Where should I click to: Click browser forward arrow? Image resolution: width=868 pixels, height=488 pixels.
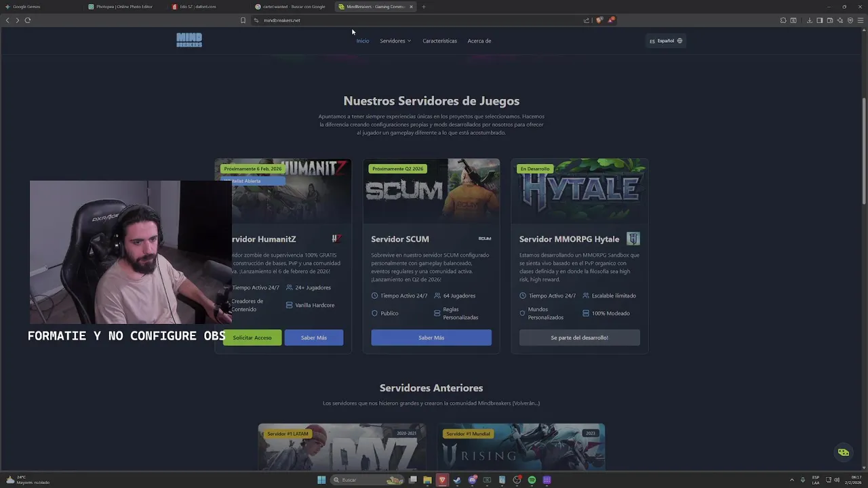tap(18, 20)
